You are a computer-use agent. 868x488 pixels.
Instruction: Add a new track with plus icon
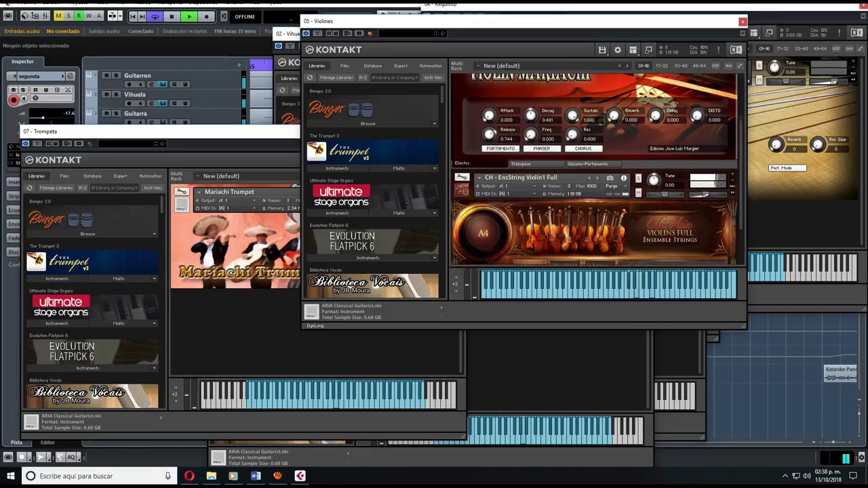[239, 65]
